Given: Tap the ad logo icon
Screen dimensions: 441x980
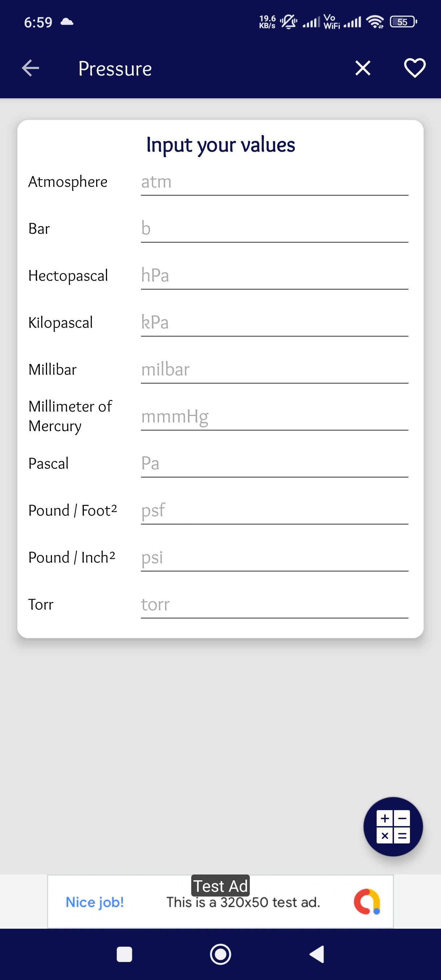Looking at the screenshot, I should pyautogui.click(x=367, y=901).
